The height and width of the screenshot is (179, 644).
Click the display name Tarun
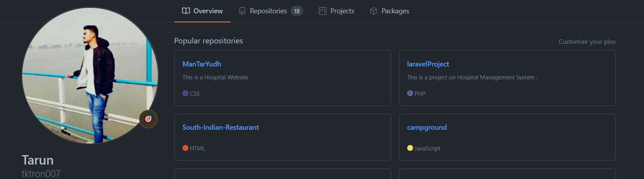38,160
